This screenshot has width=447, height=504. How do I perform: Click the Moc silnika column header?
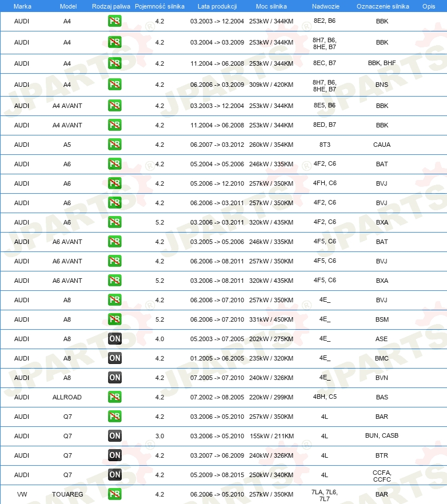point(271,6)
